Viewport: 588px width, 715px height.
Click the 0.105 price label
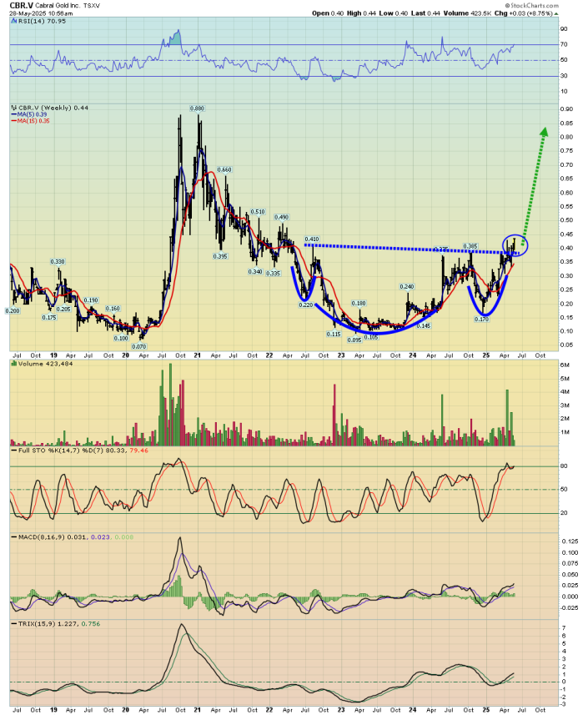click(371, 337)
